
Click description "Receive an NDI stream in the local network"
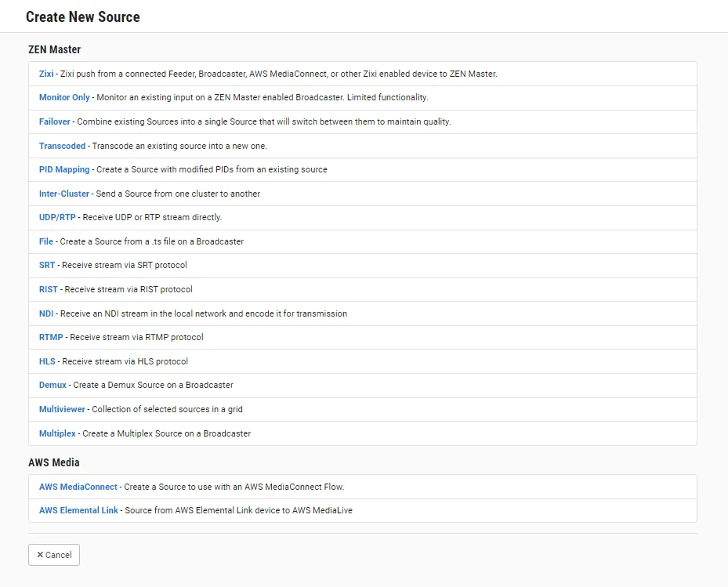(x=143, y=313)
